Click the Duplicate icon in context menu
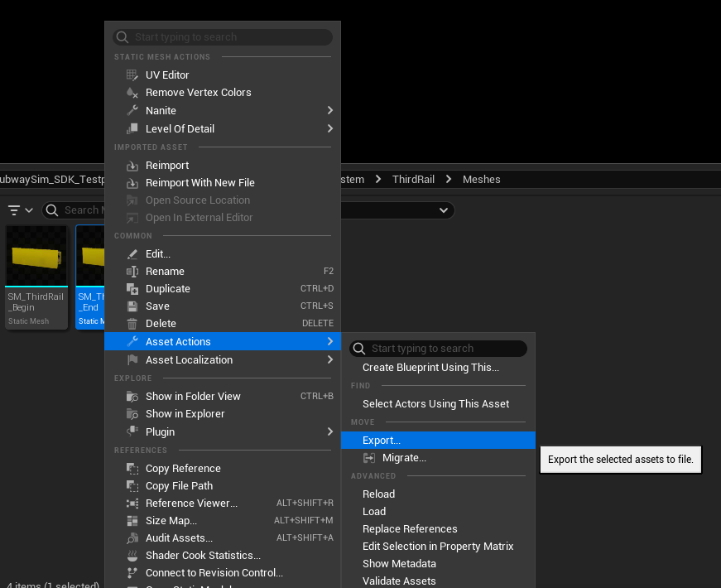This screenshot has width=721, height=588. (x=132, y=289)
